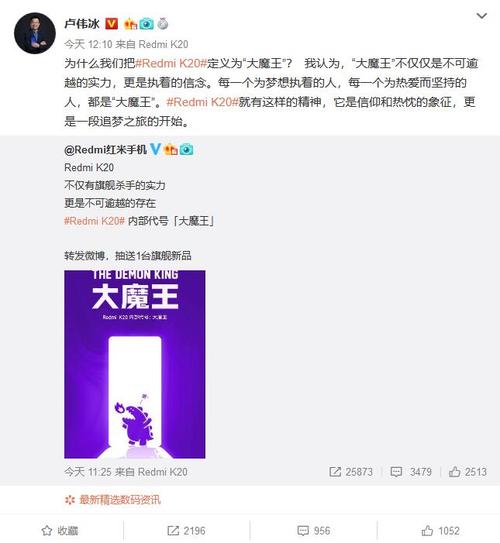Screen dimensions: 500x543
Task: Click blue V badge beside Redmi红米手机
Action: tap(155, 149)
